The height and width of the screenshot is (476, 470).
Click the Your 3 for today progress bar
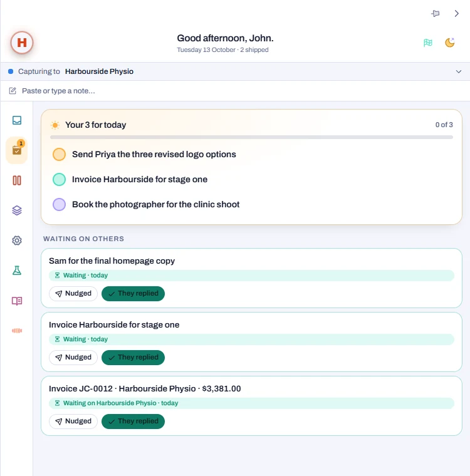click(x=251, y=137)
